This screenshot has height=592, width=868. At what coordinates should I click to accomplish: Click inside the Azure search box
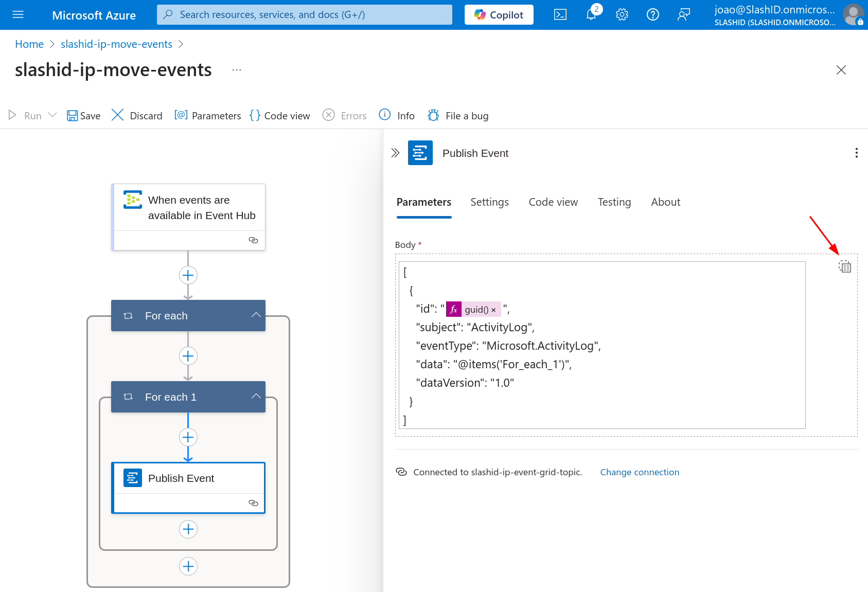[305, 15]
